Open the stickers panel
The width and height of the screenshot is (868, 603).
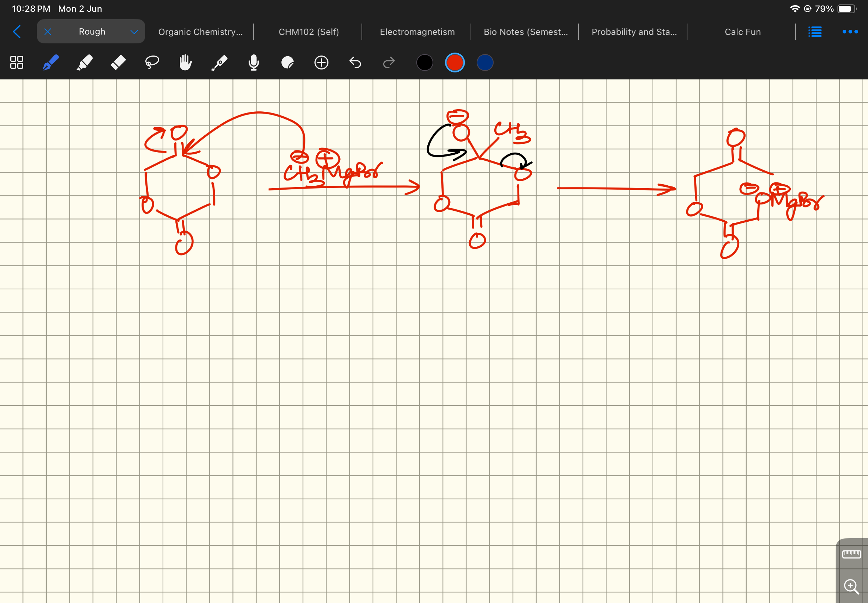click(x=288, y=63)
